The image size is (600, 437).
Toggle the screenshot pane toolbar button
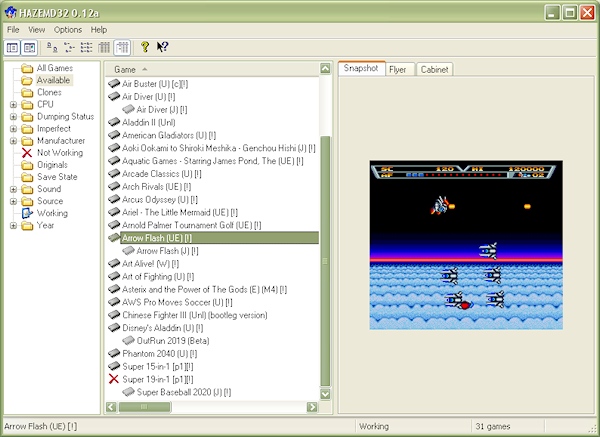click(29, 47)
